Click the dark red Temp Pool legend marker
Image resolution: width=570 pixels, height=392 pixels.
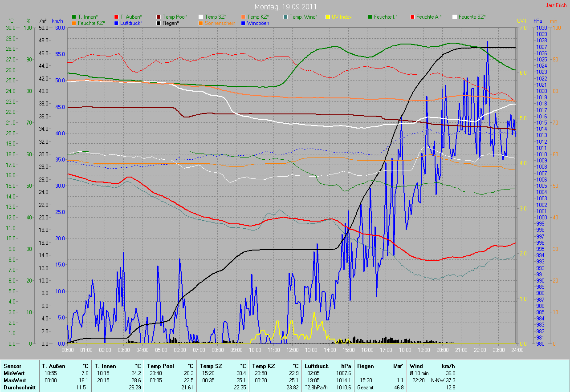(x=159, y=17)
